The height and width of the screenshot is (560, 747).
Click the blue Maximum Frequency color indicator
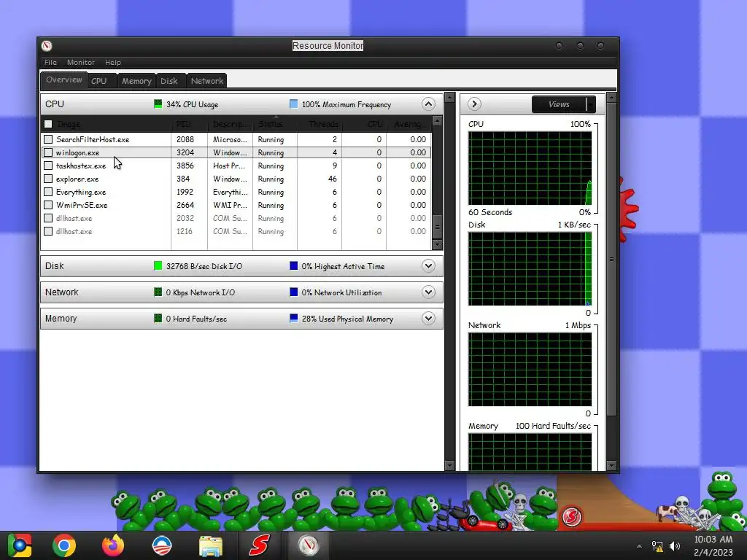coord(293,104)
